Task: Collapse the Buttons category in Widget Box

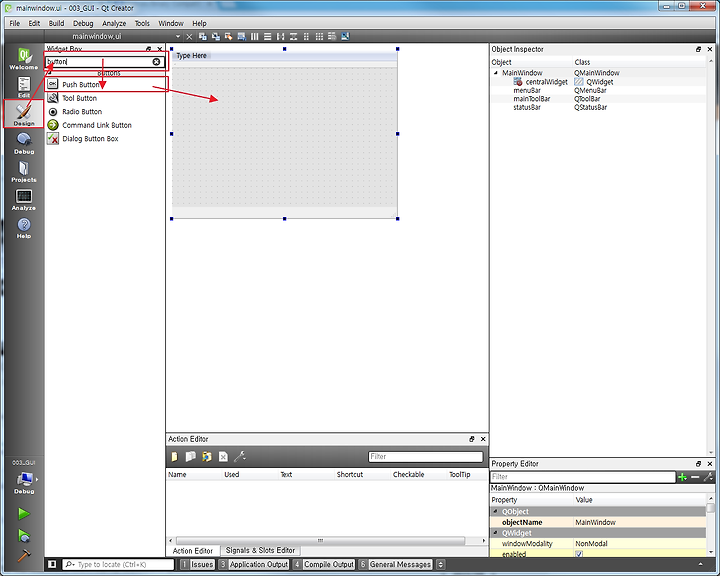Action: point(50,73)
